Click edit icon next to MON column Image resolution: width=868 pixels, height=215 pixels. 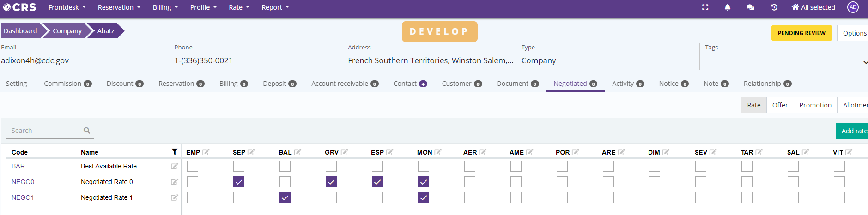click(x=438, y=152)
